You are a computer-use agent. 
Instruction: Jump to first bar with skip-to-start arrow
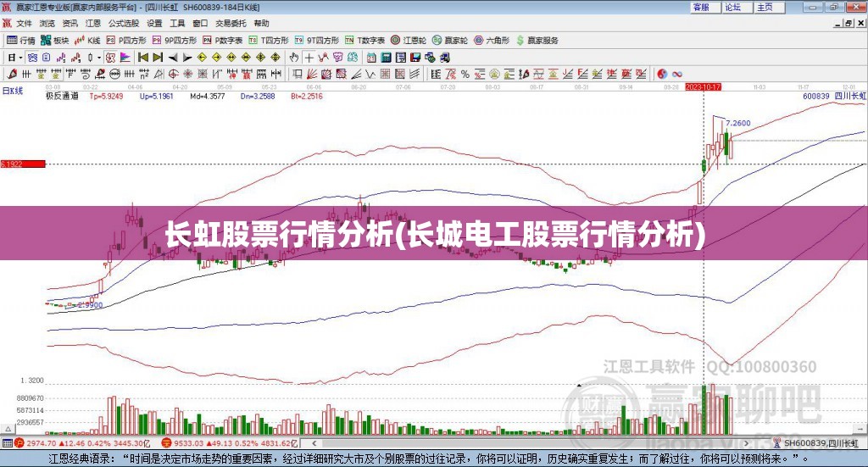click(142, 58)
